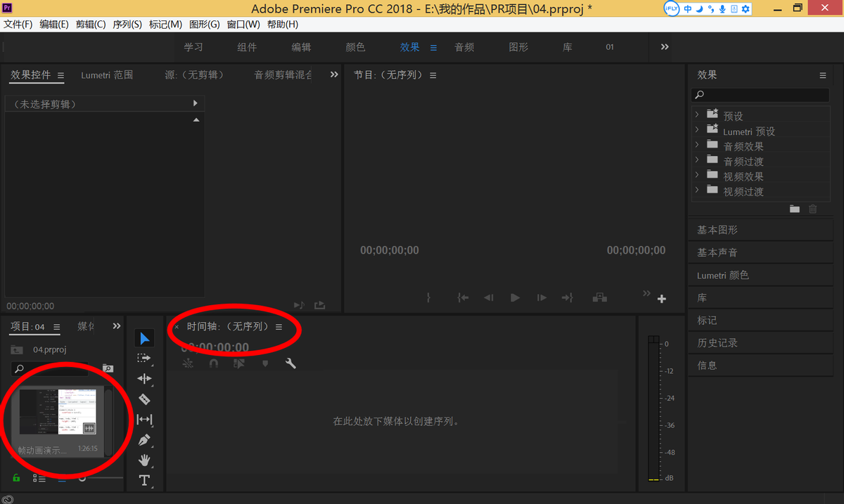
Task: Show more workspaces via overflow chevron
Action: click(x=665, y=46)
